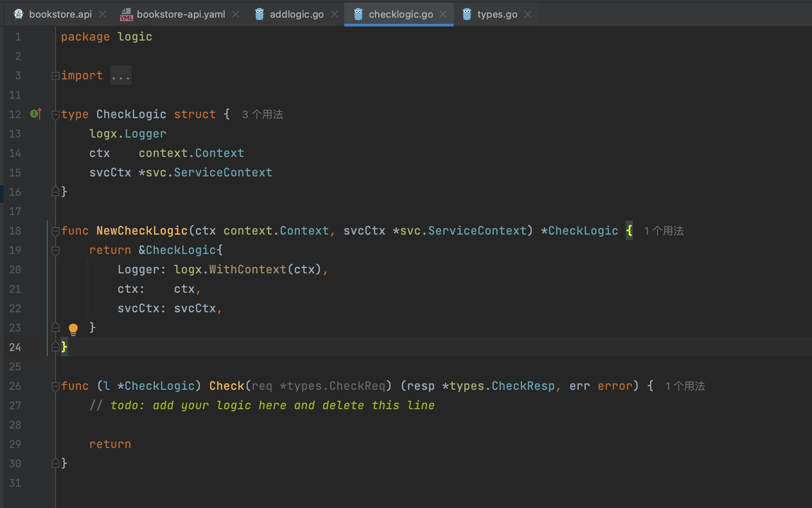812x508 pixels.
Task: Close the types.go tab
Action: tap(528, 14)
